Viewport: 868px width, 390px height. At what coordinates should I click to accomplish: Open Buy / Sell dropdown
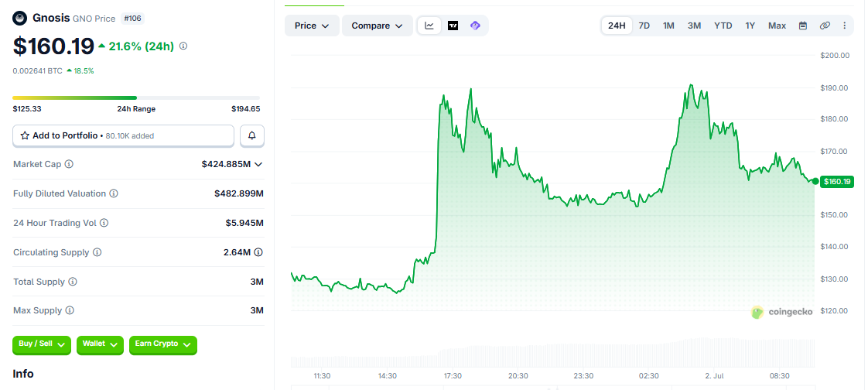click(x=42, y=344)
